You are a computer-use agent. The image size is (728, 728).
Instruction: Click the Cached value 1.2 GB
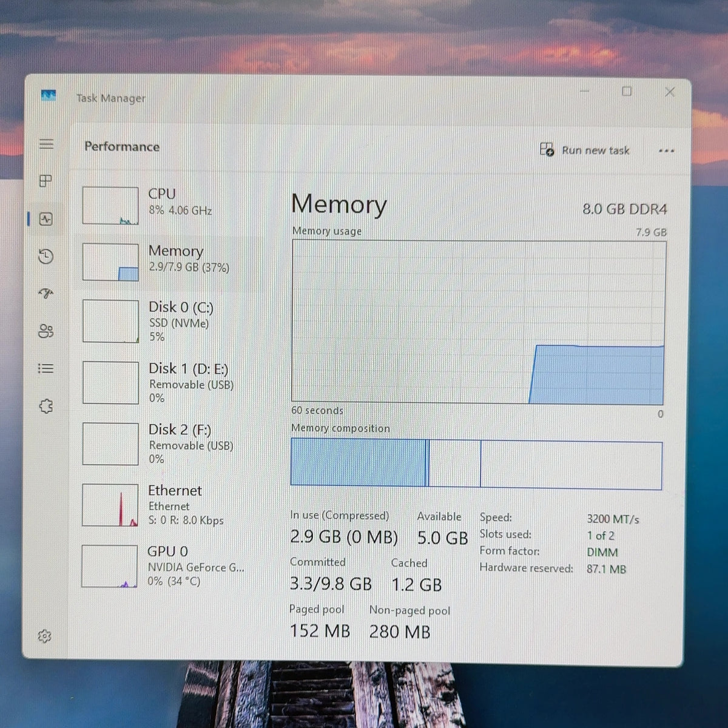pyautogui.click(x=416, y=585)
